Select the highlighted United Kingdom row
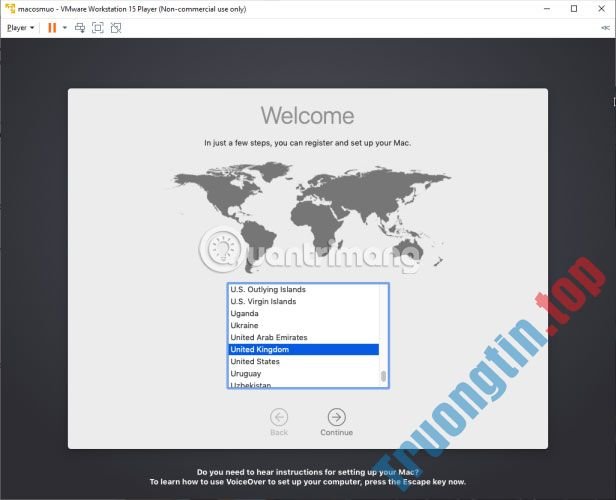Image resolution: width=616 pixels, height=500 pixels. [x=303, y=350]
